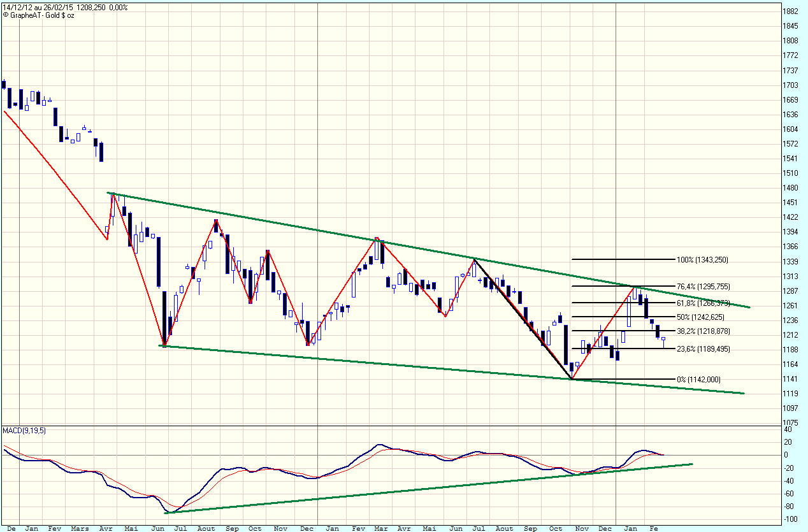Select price axis value 1510
The width and height of the screenshot is (808, 532).
pyautogui.click(x=791, y=173)
